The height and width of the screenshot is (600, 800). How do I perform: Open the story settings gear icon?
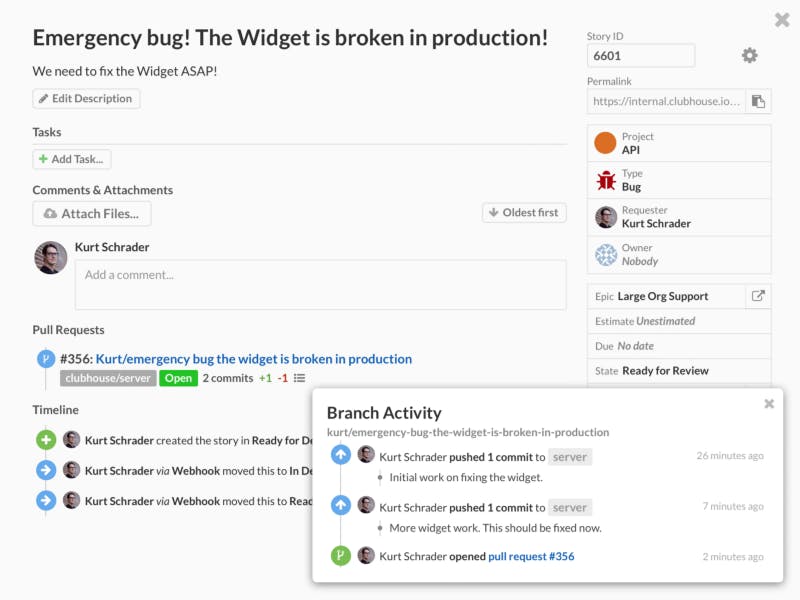tap(749, 55)
